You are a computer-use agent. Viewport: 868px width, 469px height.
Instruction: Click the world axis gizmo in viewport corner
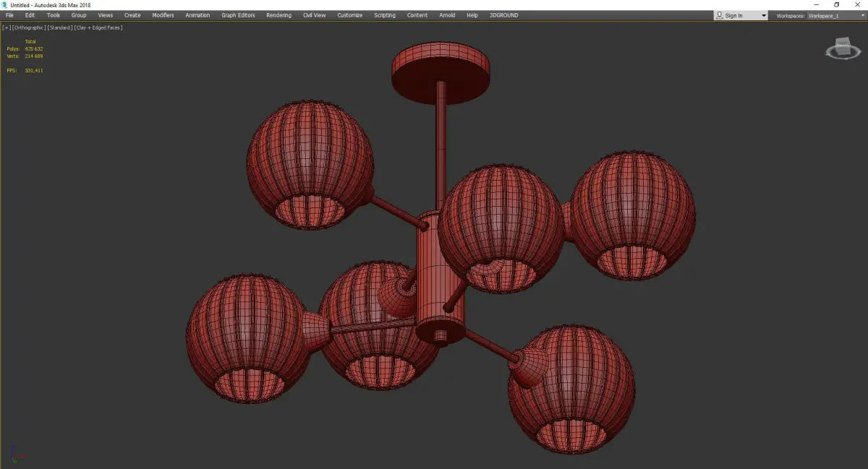click(x=17, y=455)
